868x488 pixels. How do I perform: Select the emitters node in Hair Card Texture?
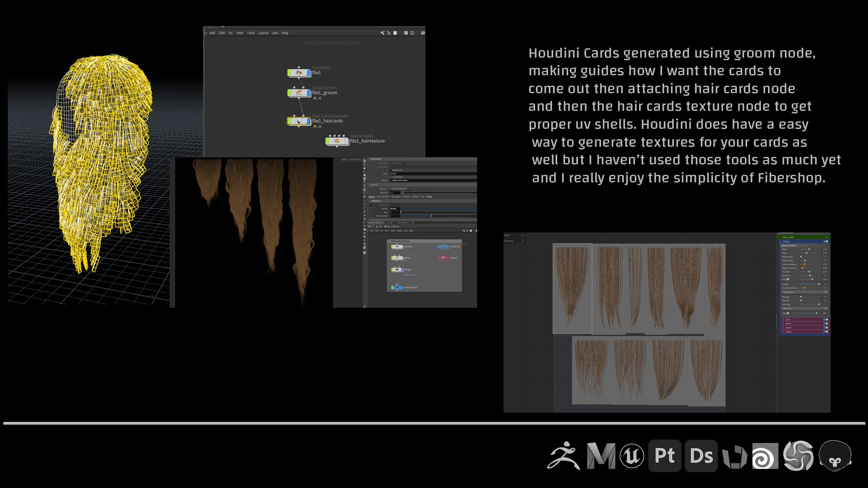(397, 247)
